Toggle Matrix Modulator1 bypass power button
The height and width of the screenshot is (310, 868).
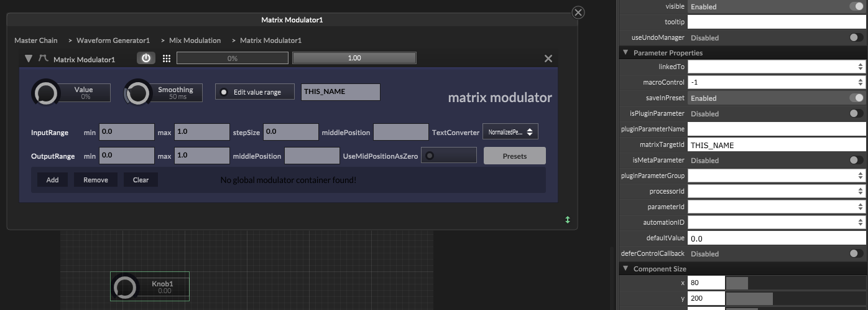[146, 58]
